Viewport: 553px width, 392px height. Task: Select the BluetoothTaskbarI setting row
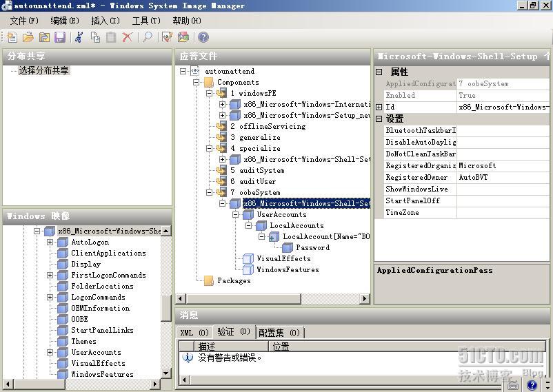(x=467, y=130)
